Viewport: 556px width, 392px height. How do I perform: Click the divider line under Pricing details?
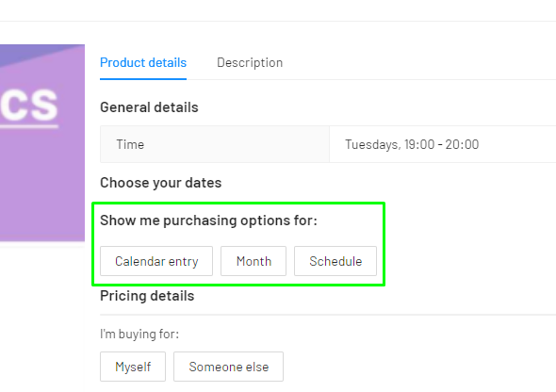[328, 315]
